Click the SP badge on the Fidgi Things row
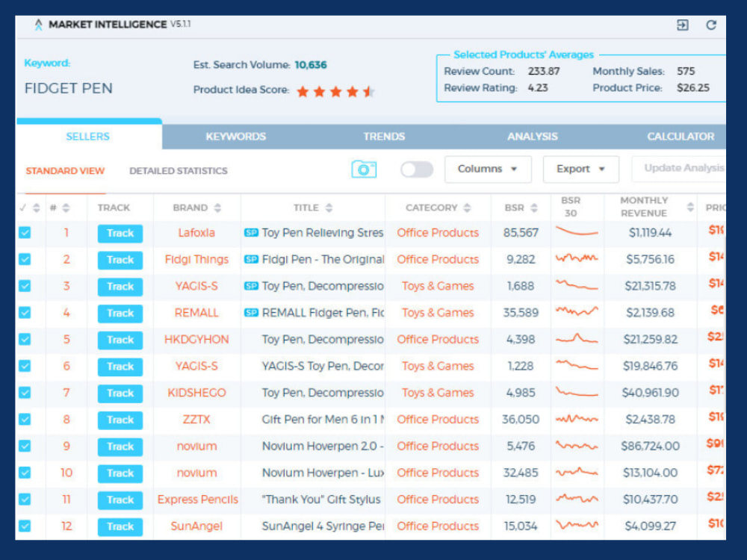The height and width of the screenshot is (560, 747). tap(251, 259)
